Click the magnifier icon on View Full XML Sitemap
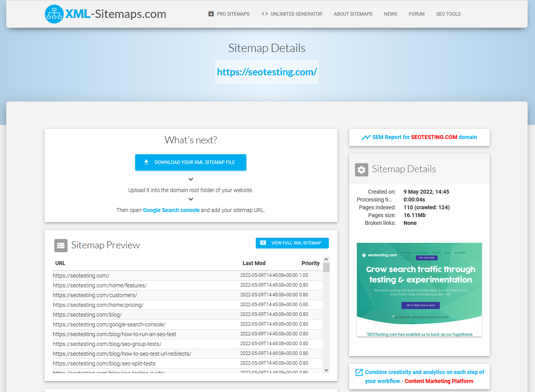Screen dimensions: 535x392 [x=263, y=243]
